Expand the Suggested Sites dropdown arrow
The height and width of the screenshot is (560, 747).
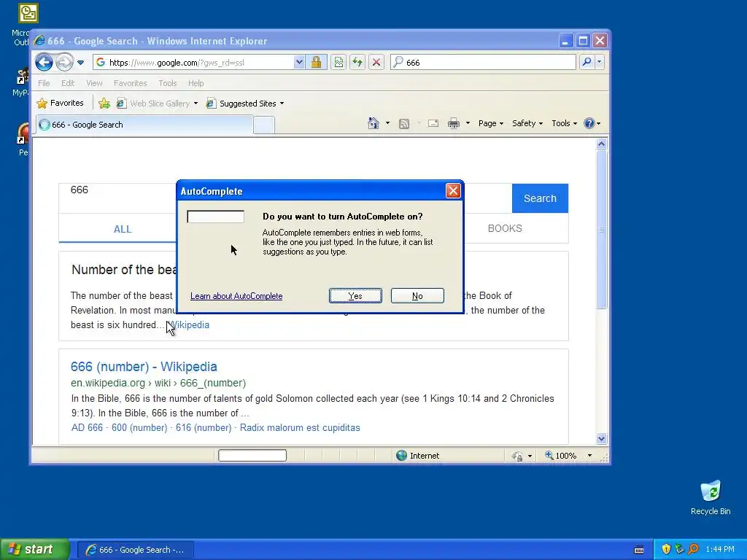pos(282,104)
